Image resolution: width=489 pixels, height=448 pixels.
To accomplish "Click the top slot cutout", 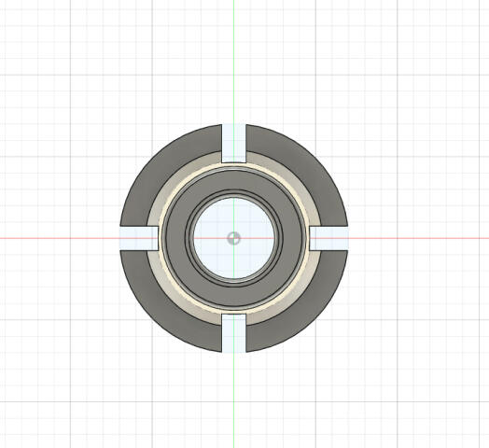I will pos(234,143).
